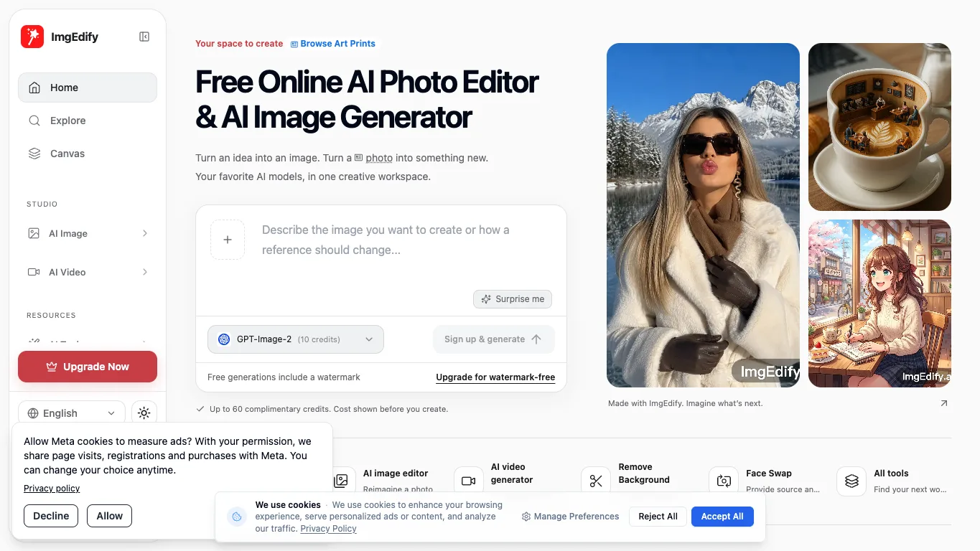Open the cookie banner Privacy Policy link
The image size is (980, 551).
coord(329,529)
